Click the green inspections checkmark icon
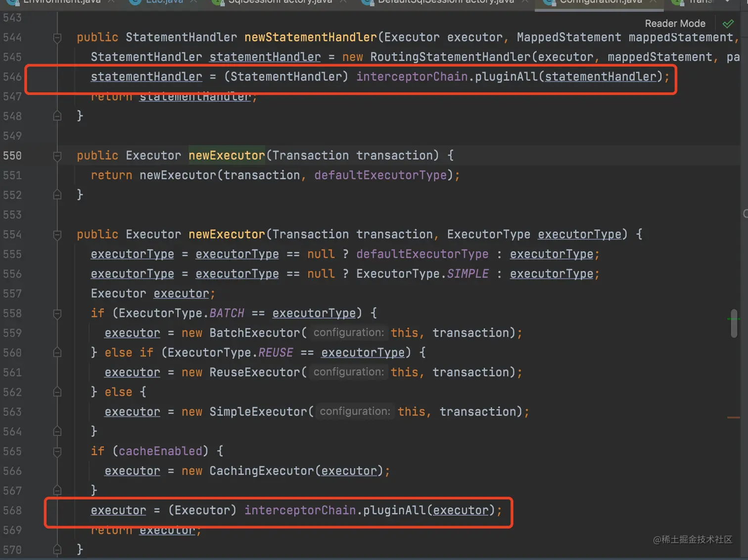Screen dimensions: 748x560 728,23
